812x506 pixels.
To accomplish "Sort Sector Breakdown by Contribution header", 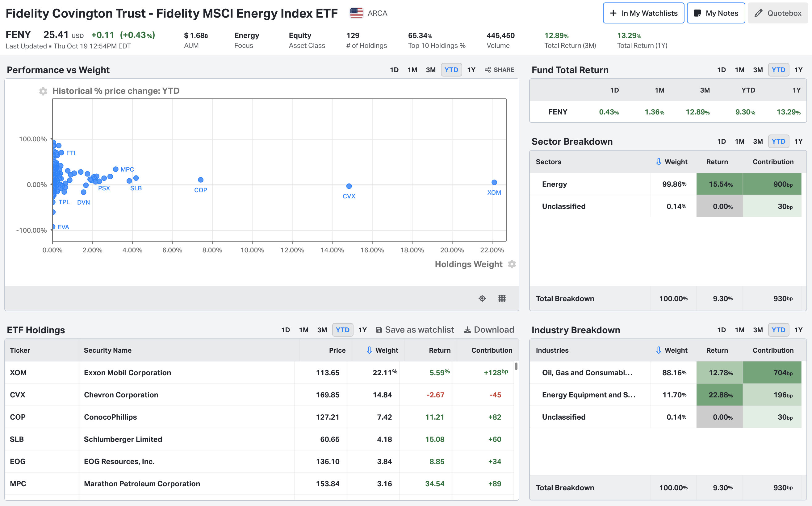I will (x=773, y=162).
